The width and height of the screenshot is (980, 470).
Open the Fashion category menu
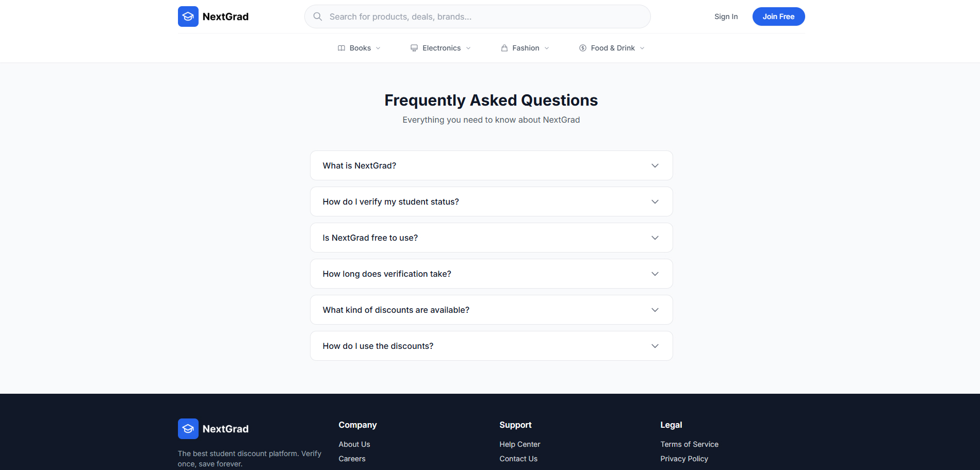(525, 47)
